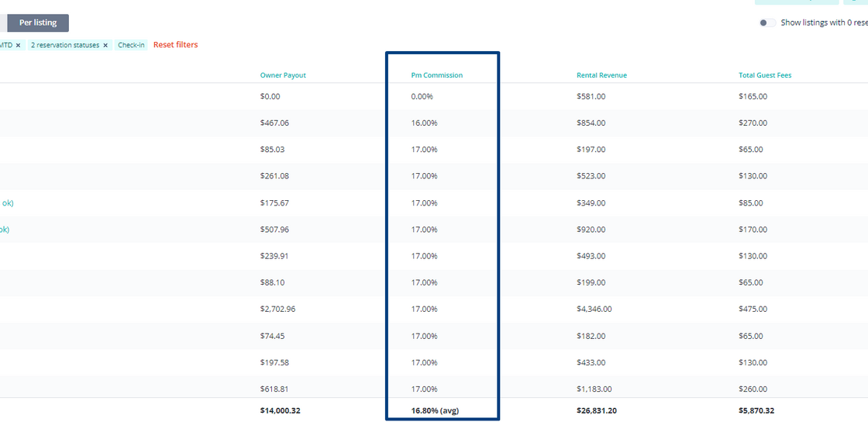Click the Reset filters link
This screenshot has width=868, height=422.
tap(175, 45)
